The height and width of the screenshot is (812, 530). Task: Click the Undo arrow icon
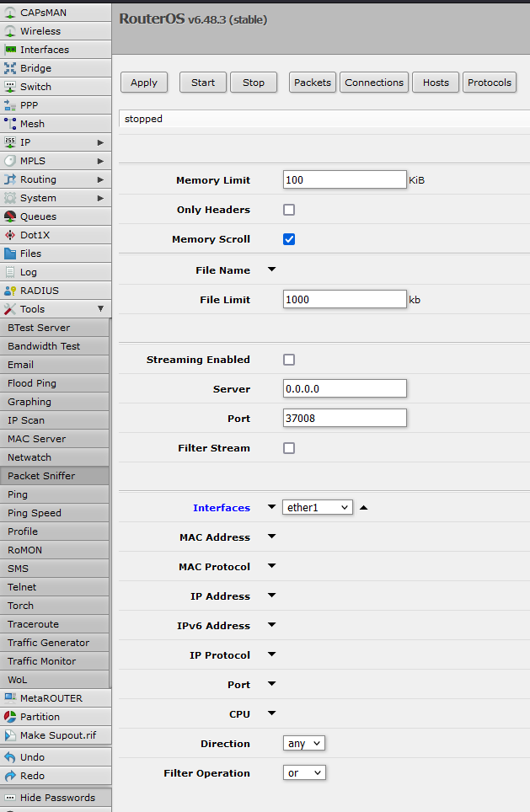[10, 757]
